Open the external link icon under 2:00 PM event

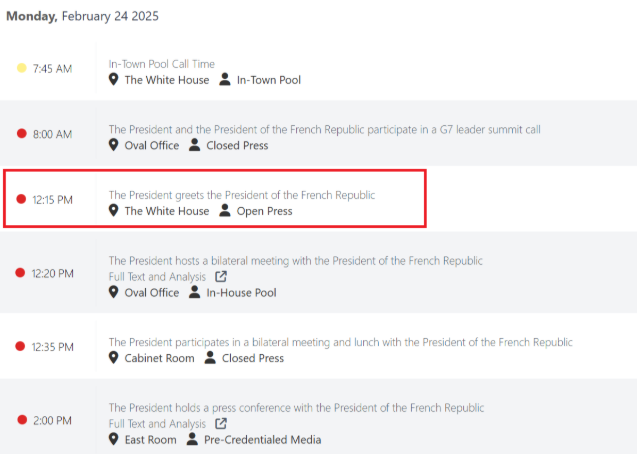[221, 424]
